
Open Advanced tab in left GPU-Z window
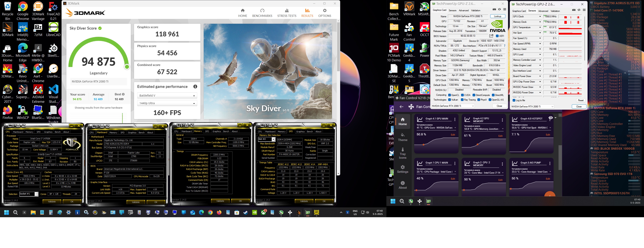(x=464, y=10)
